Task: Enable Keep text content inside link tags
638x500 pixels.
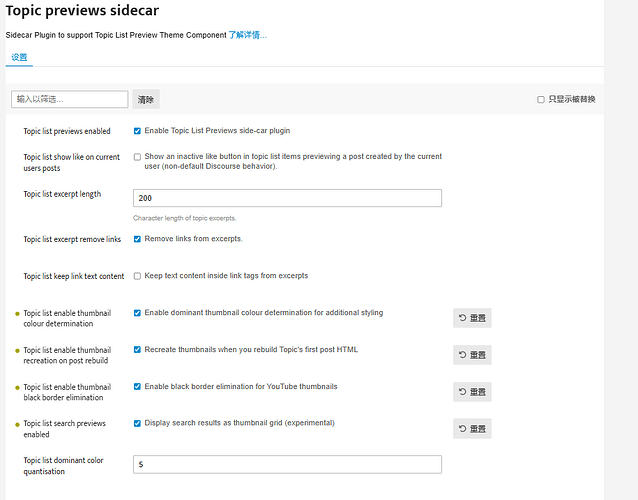Action: click(138, 276)
